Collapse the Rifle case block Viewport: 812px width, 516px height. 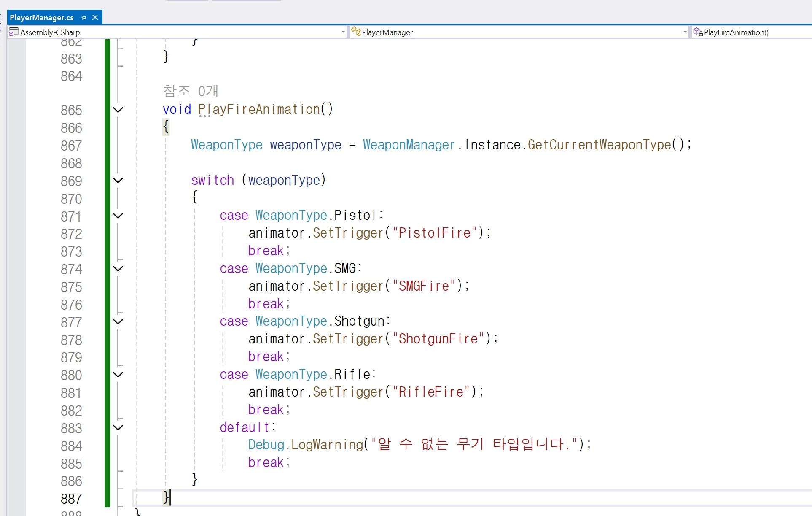coord(118,375)
